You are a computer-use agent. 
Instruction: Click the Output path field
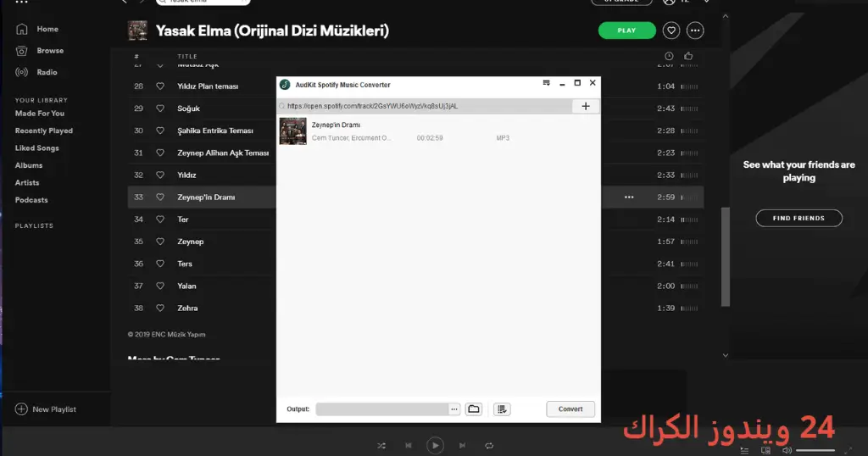point(382,409)
